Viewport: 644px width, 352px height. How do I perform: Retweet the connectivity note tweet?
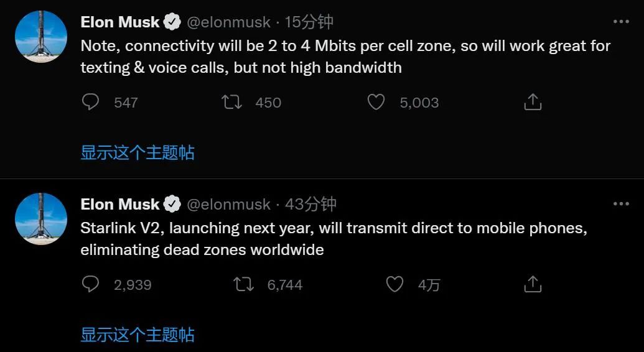[x=231, y=102]
